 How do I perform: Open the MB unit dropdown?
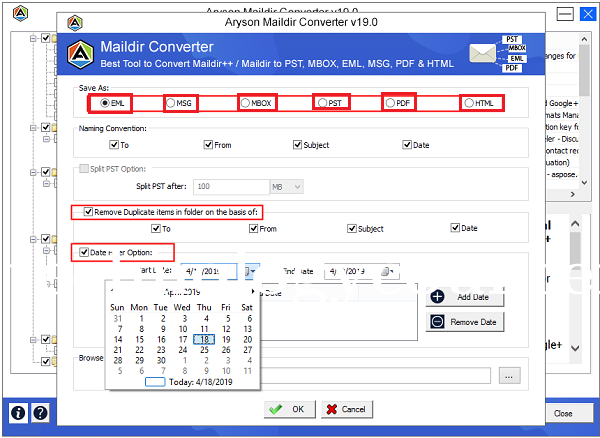pyautogui.click(x=287, y=187)
